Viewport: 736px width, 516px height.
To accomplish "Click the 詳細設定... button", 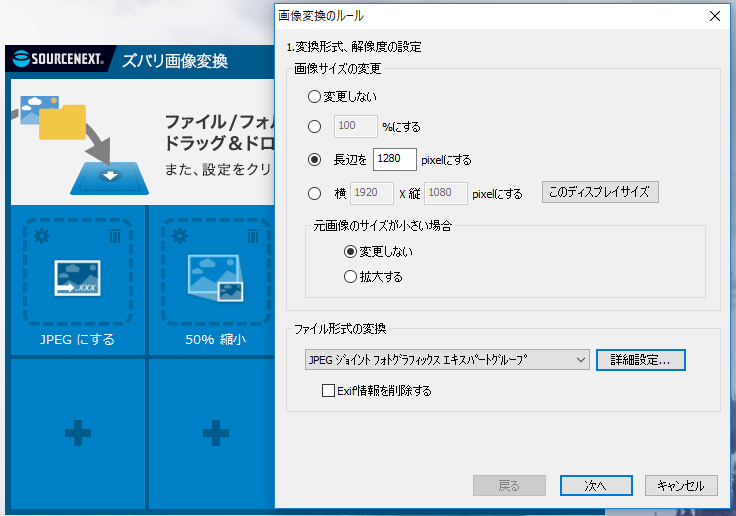I will click(x=640, y=360).
